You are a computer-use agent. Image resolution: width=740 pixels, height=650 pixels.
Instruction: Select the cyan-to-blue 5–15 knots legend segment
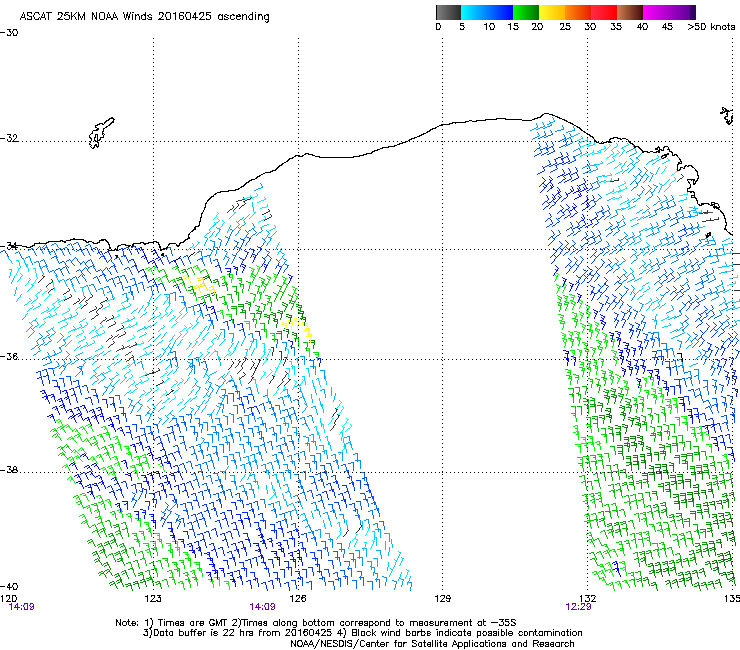(487, 12)
